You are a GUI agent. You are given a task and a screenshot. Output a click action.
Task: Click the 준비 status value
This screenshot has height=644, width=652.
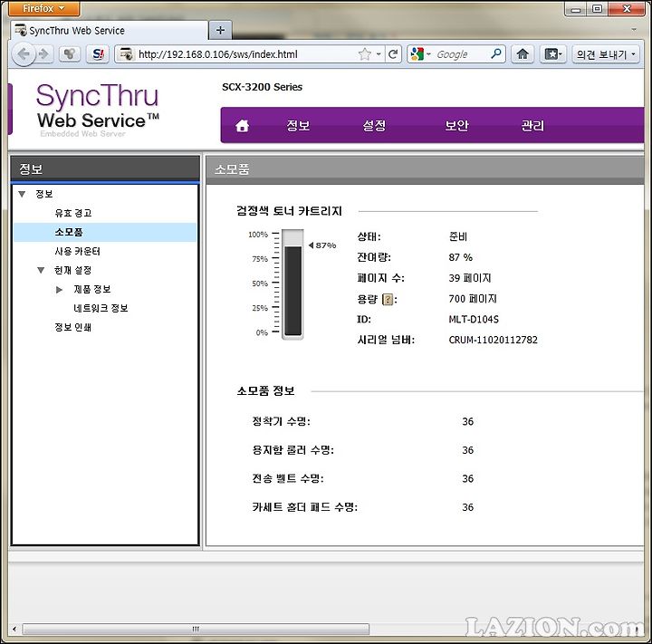coord(458,236)
